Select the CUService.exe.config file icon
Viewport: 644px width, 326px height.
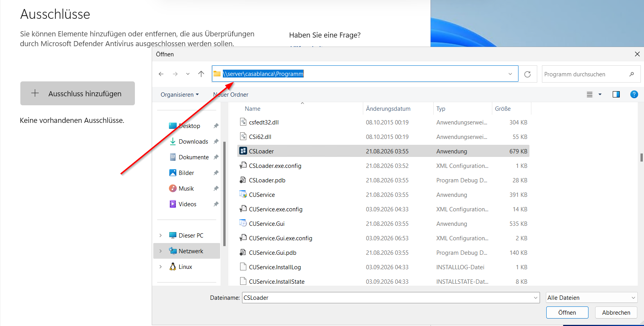click(243, 209)
